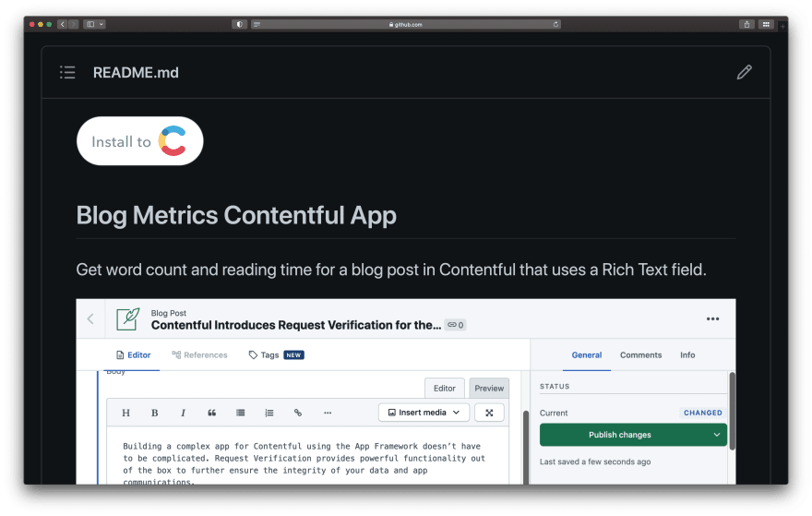Image resolution: width=812 pixels, height=516 pixels.
Task: Select the Editor mode button above toolbar
Action: 445,388
